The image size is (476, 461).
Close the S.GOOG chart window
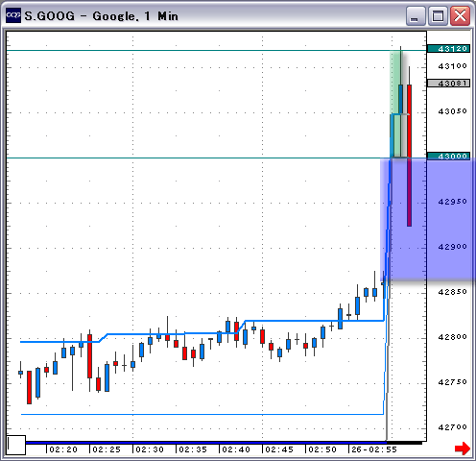tap(460, 15)
